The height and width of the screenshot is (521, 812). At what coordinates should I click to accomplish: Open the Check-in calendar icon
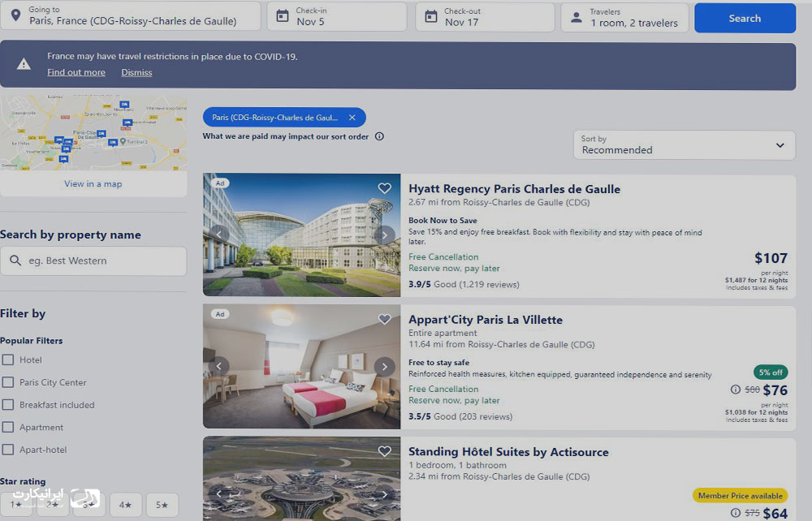click(x=283, y=16)
